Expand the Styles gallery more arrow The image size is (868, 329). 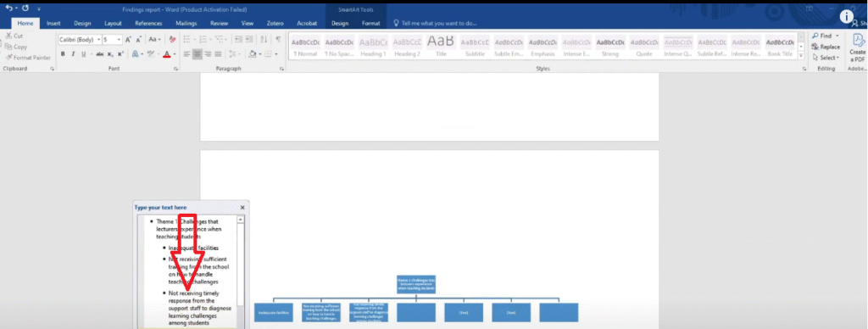[801, 57]
